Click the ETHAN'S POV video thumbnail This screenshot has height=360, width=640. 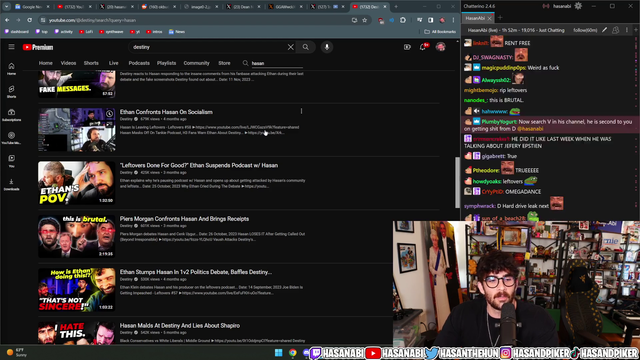[77, 183]
